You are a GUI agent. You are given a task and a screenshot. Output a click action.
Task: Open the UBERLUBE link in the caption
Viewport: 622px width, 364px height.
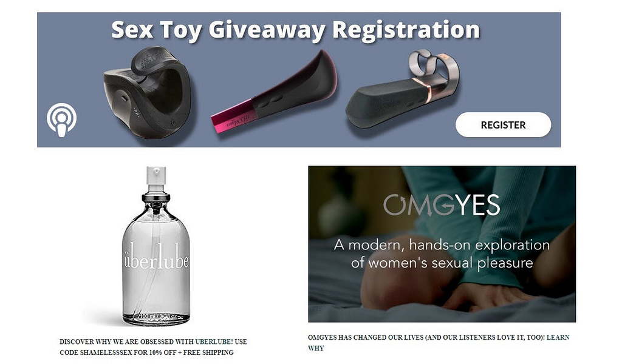pyautogui.click(x=214, y=342)
